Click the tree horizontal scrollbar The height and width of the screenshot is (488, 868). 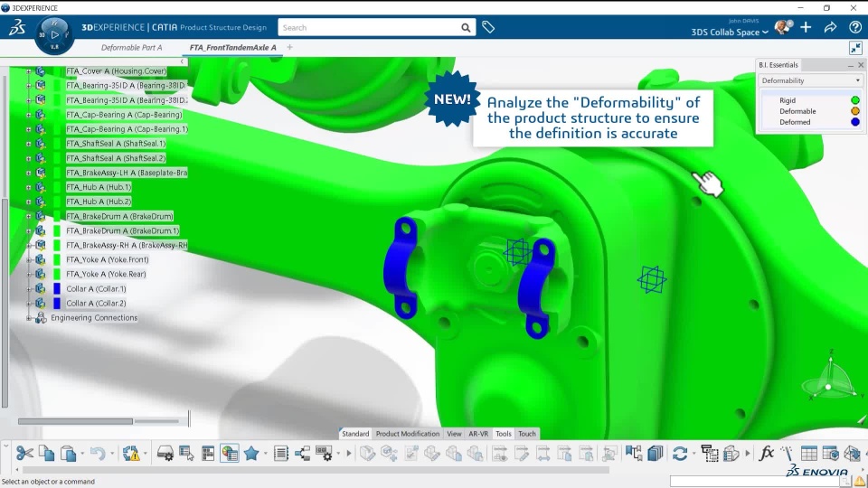[x=75, y=421]
